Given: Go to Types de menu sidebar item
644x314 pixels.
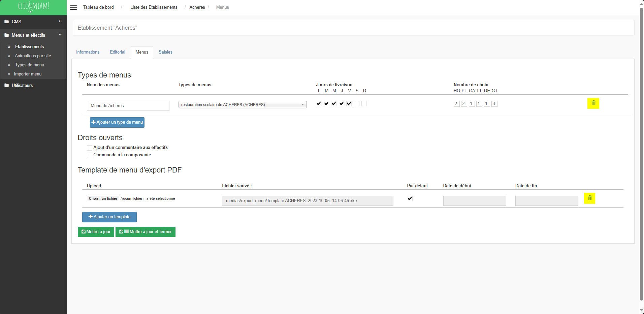Looking at the screenshot, I should tap(30, 65).
